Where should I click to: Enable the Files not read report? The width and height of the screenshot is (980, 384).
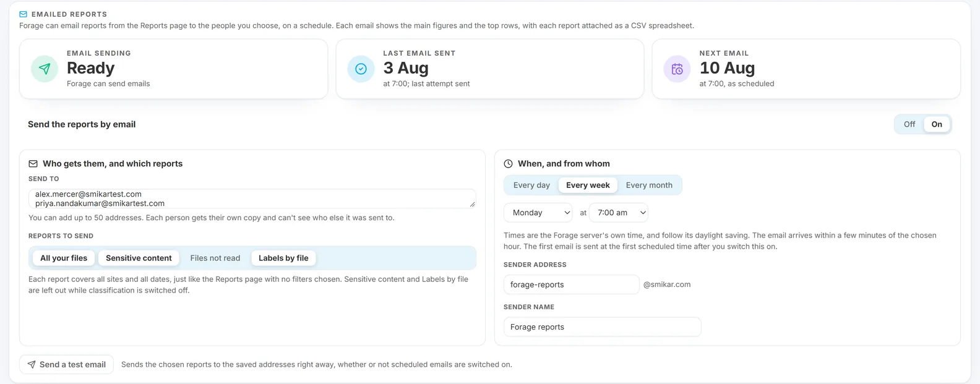[215, 258]
